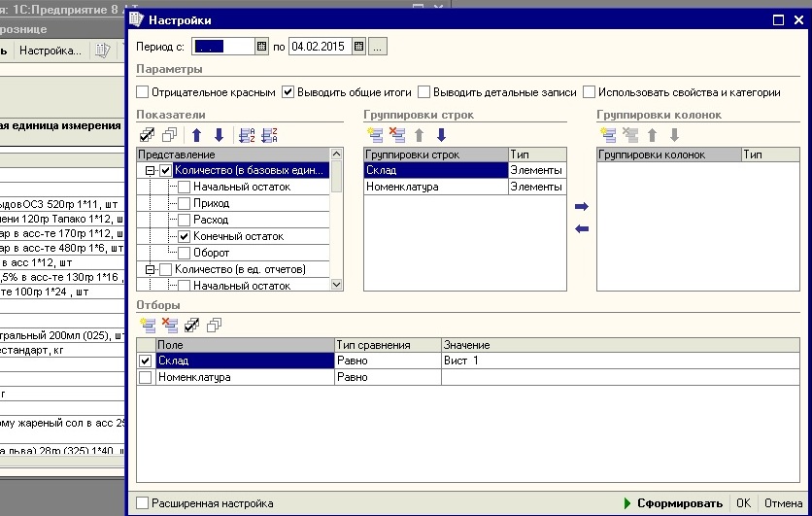
Task: Select Номенклатура field in filters table
Action: point(245,377)
